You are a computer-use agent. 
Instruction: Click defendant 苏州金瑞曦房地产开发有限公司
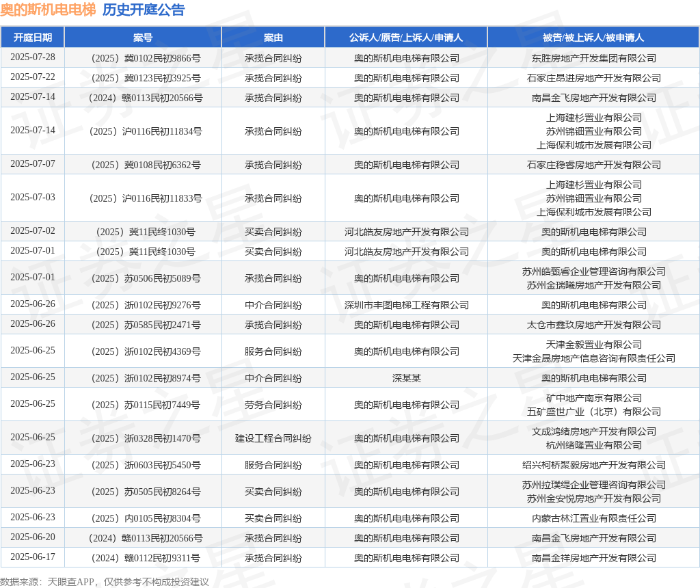pos(594,285)
